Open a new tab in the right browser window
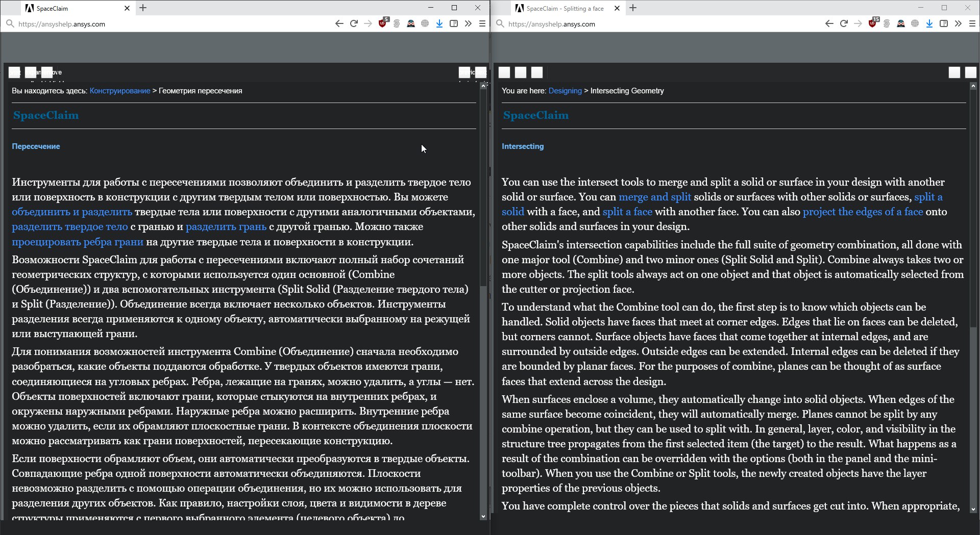 tap(633, 8)
